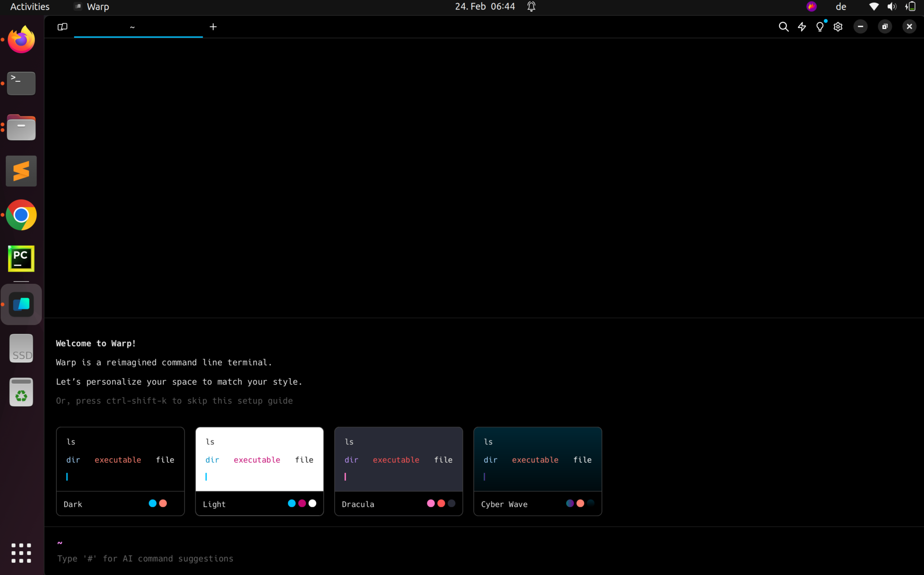Select the Dark theme card
This screenshot has width=924, height=575.
pos(120,471)
